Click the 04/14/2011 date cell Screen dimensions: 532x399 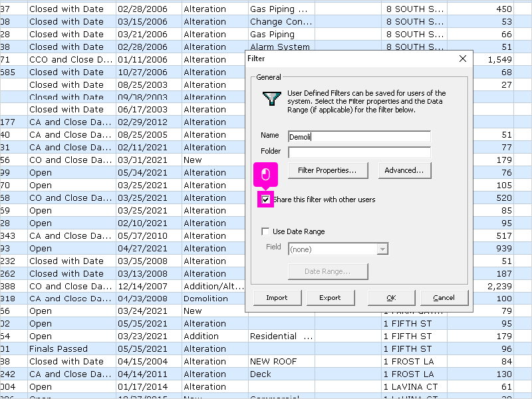[149, 374]
